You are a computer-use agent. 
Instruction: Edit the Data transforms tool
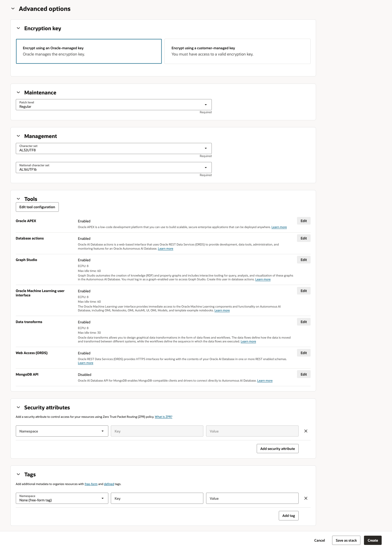(304, 322)
